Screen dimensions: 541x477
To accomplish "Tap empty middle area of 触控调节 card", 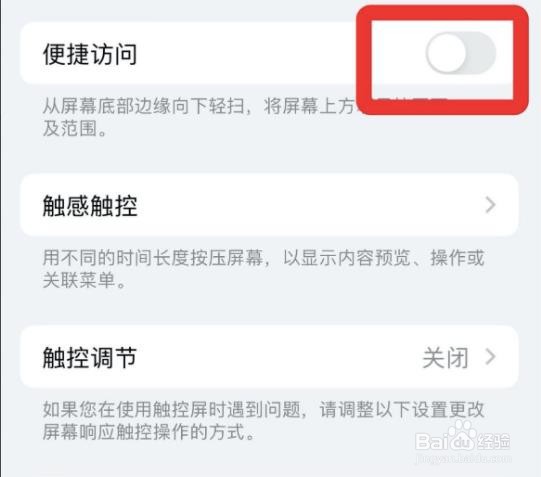I will point(276,357).
